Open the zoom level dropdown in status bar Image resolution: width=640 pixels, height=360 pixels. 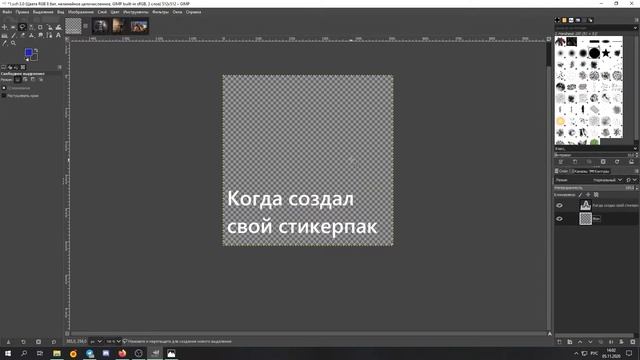[x=113, y=341]
